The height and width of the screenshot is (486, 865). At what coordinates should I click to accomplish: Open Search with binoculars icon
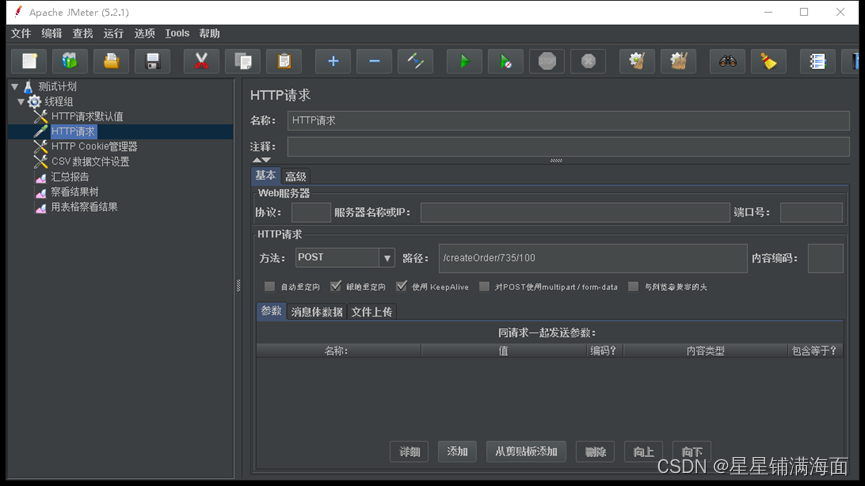727,61
